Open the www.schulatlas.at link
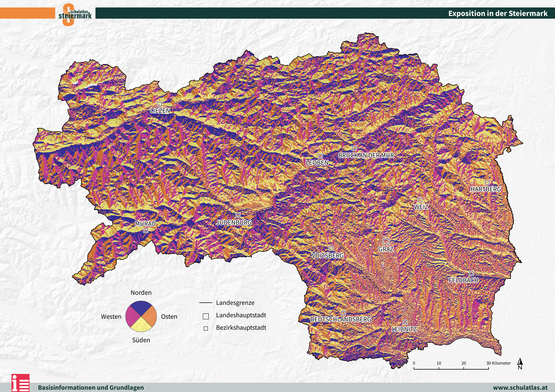The image size is (555, 392). tap(520, 387)
